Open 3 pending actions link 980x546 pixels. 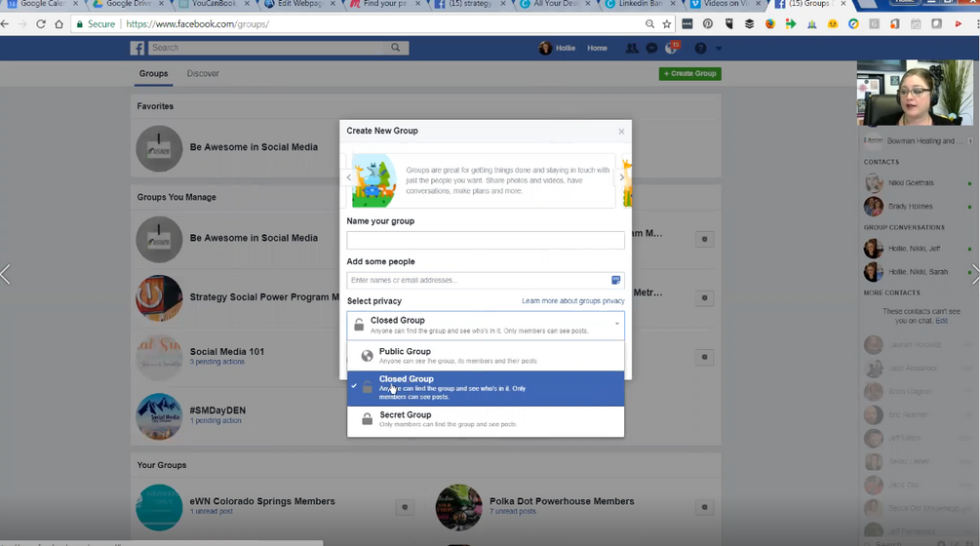216,362
